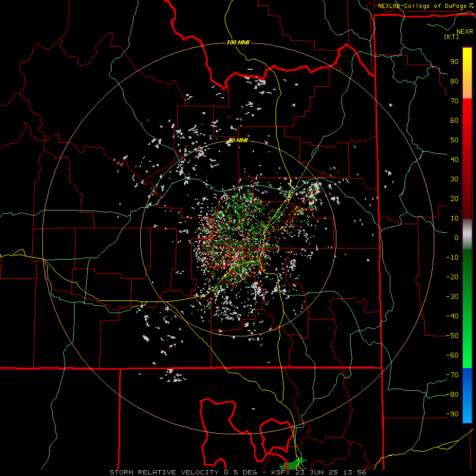
Task: Click the NEXLAB-College of DuPage label
Action: click(423, 6)
